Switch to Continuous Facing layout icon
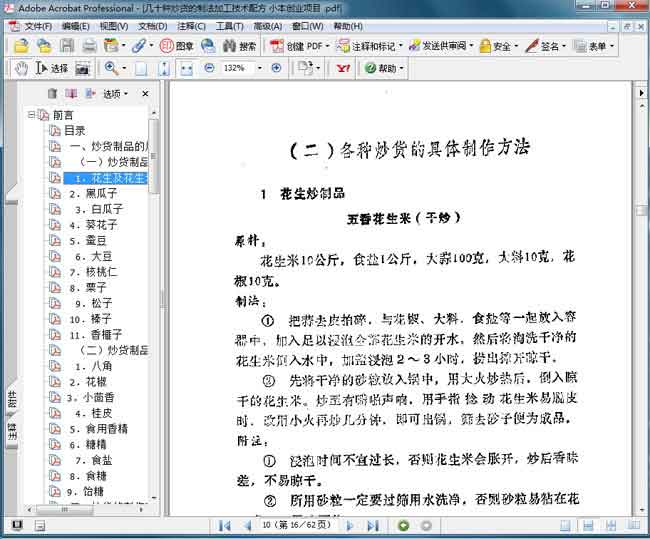The image size is (650, 539). [x=611, y=526]
